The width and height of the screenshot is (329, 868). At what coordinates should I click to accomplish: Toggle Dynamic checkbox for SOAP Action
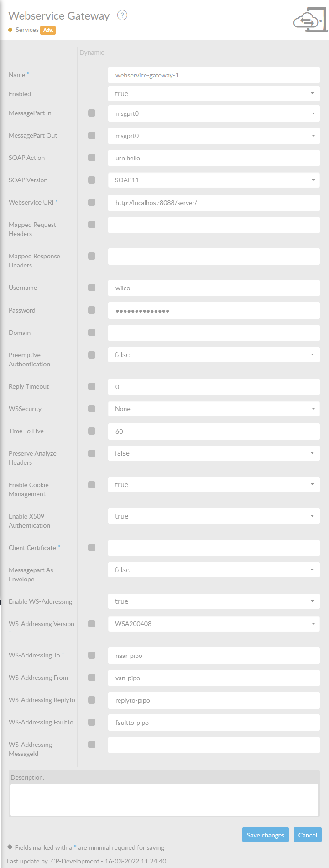point(92,158)
